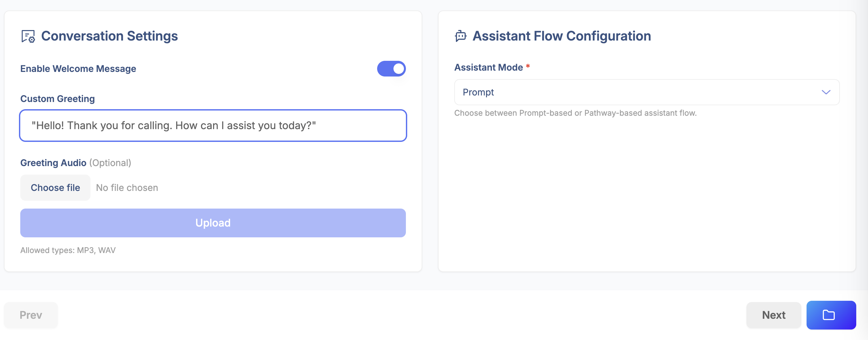Image resolution: width=868 pixels, height=340 pixels.
Task: Click the blue folder icon button
Action: click(831, 315)
